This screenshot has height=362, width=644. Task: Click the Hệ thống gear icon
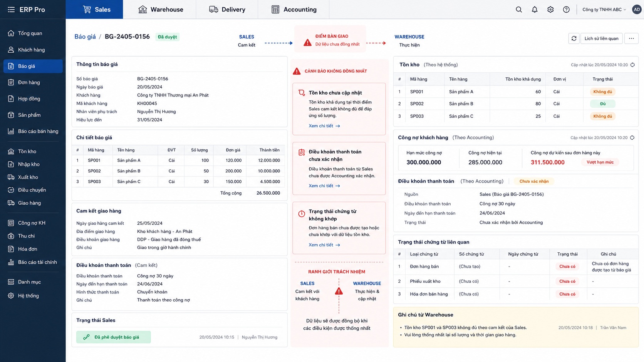(x=11, y=296)
